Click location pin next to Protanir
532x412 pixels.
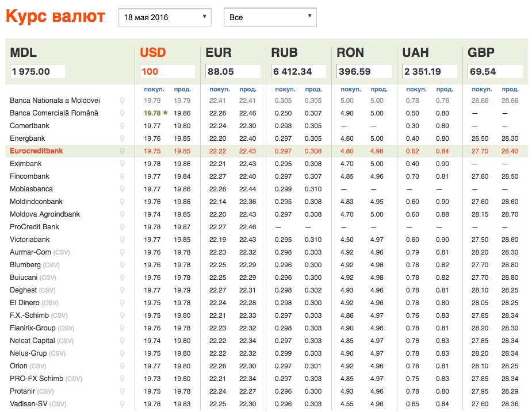tap(122, 391)
